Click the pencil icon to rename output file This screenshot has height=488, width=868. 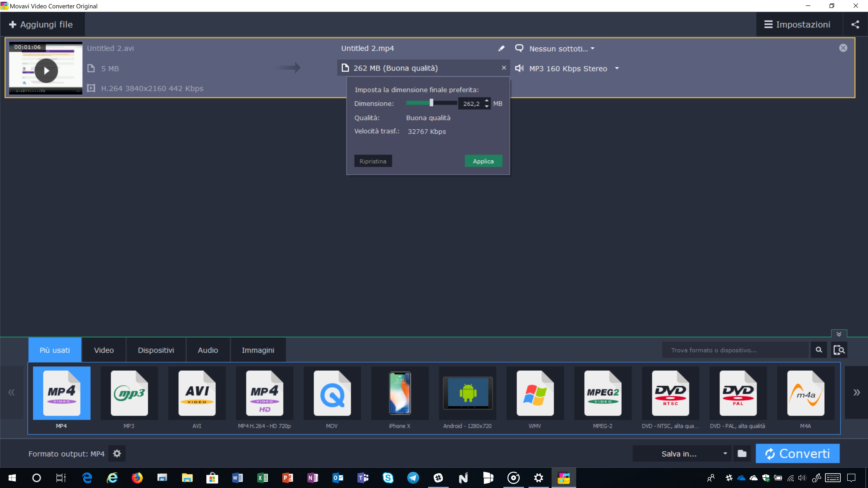pos(501,49)
